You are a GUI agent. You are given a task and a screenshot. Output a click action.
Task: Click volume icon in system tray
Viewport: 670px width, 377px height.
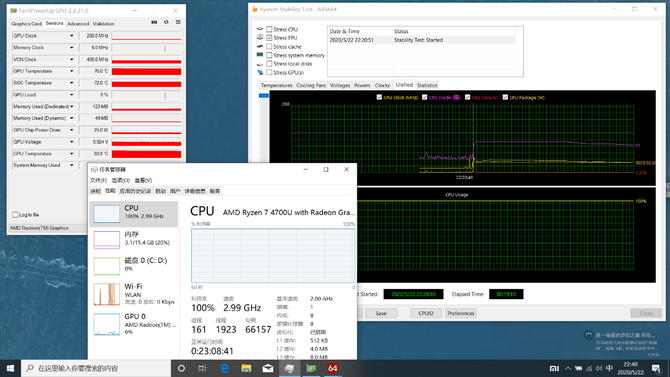click(x=599, y=368)
